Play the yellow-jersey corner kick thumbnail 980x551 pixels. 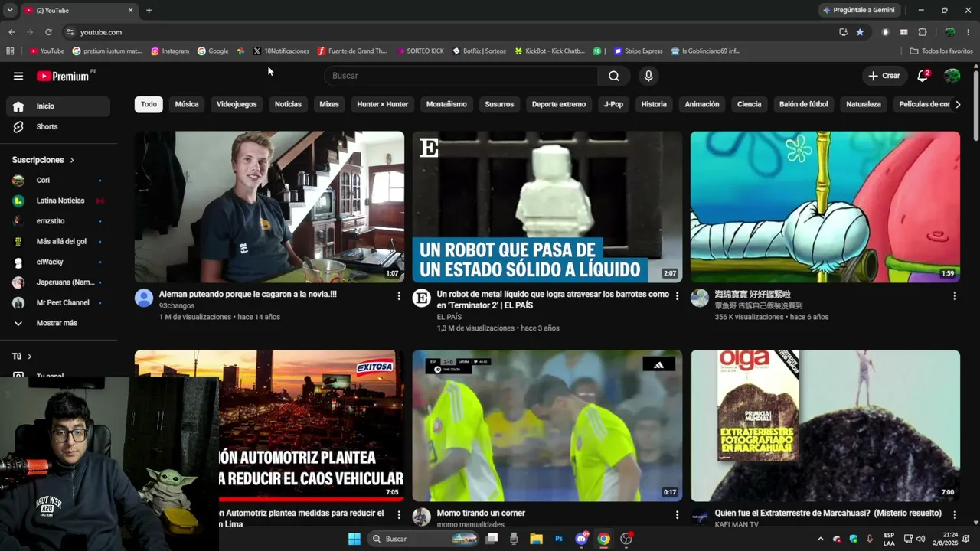tap(547, 426)
